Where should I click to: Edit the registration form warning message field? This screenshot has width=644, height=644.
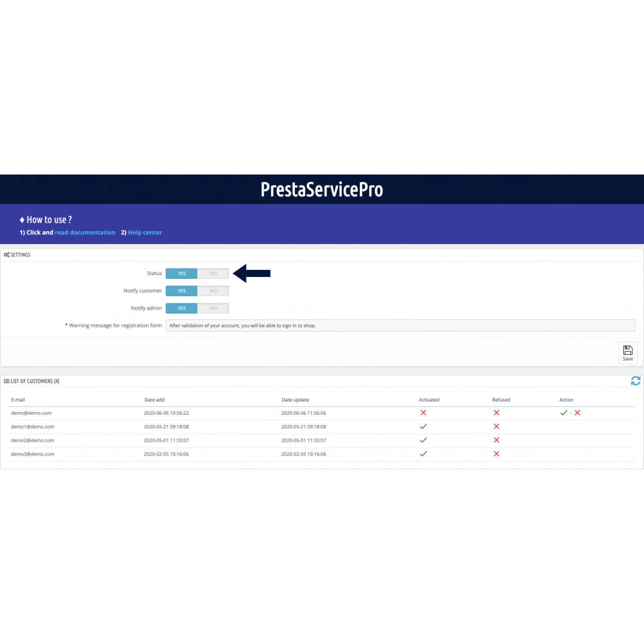(x=401, y=326)
